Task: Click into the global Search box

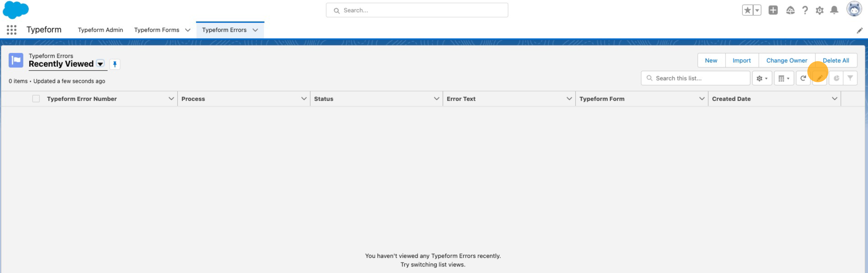Action: coord(417,10)
